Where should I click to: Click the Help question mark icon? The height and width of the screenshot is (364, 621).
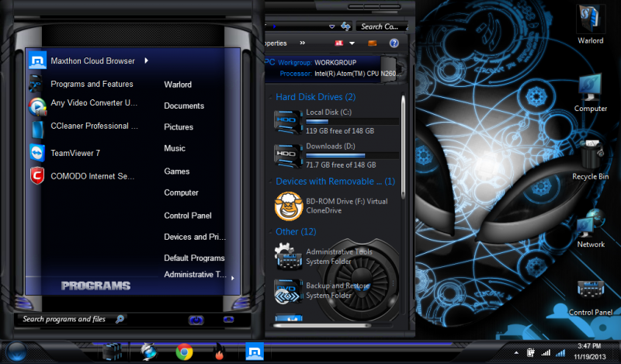pos(394,43)
